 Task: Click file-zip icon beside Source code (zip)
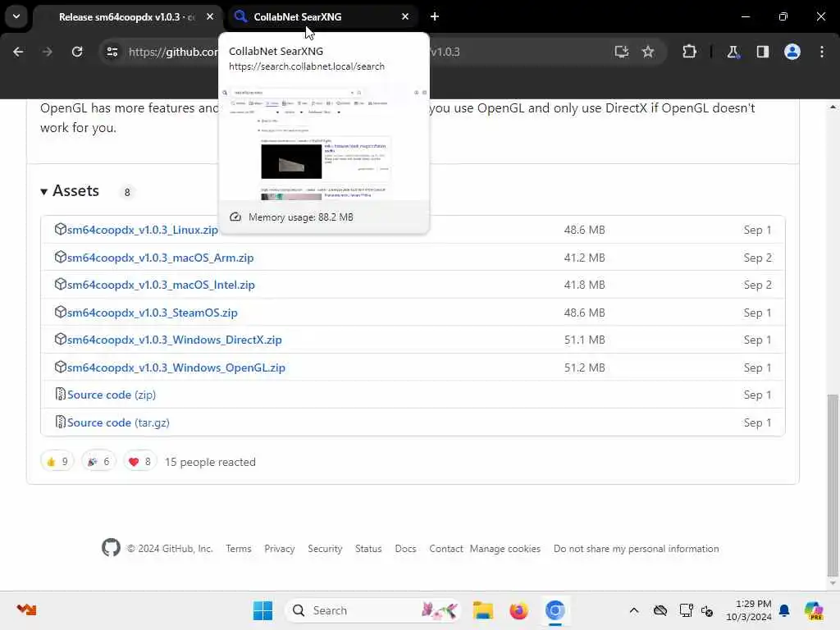pyautogui.click(x=60, y=395)
